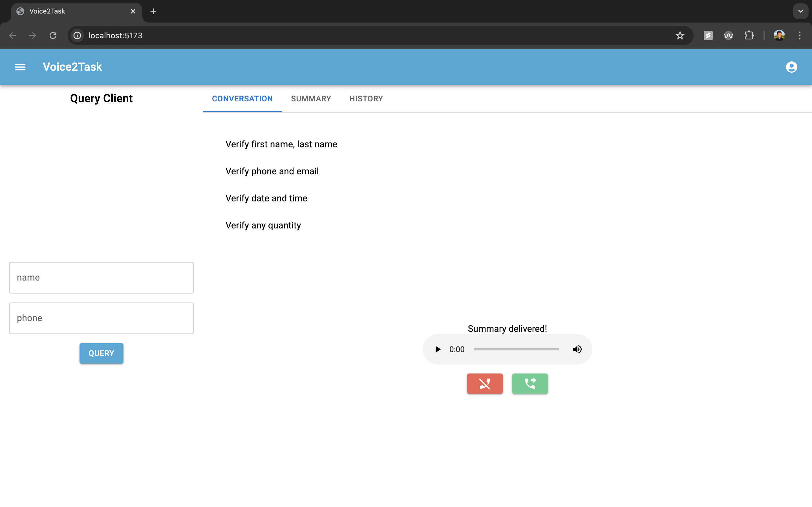This screenshot has width=812, height=507.
Task: Reload the localhost page
Action: 53,35
